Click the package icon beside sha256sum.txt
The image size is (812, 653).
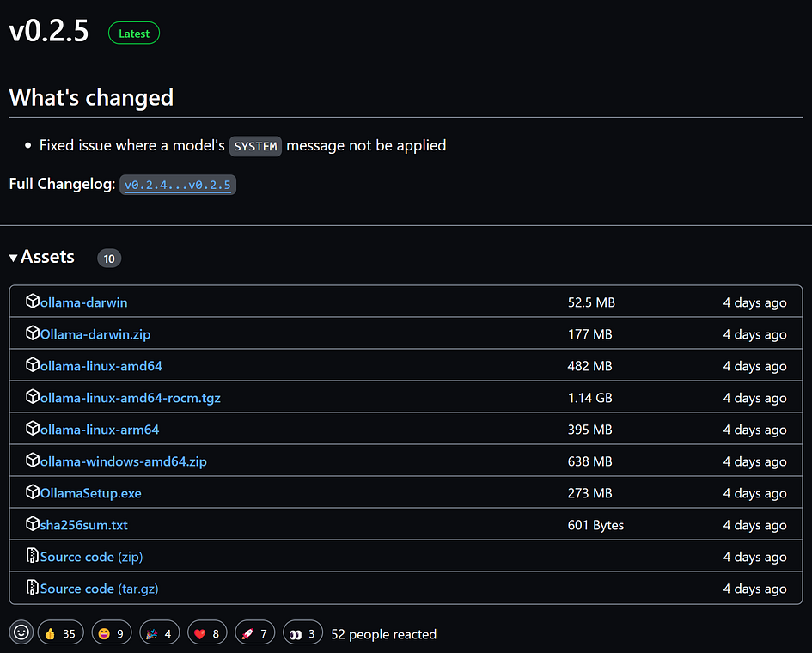[x=33, y=524]
